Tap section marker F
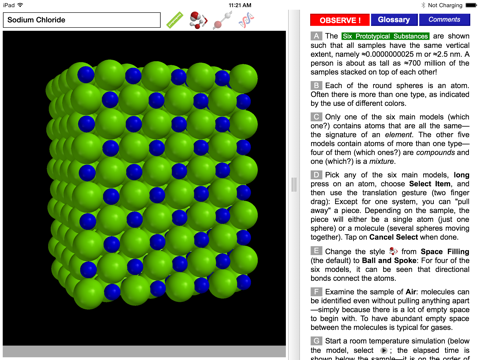Viewport: 480px width, 360px height. [316, 292]
